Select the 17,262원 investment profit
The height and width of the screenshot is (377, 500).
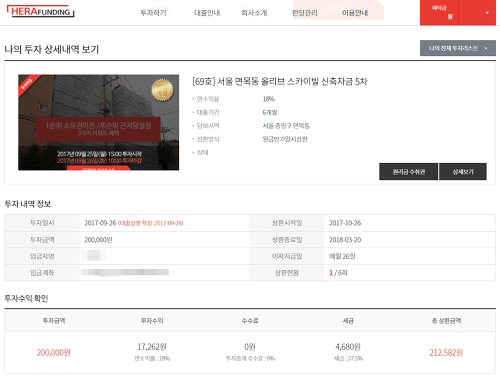click(152, 347)
